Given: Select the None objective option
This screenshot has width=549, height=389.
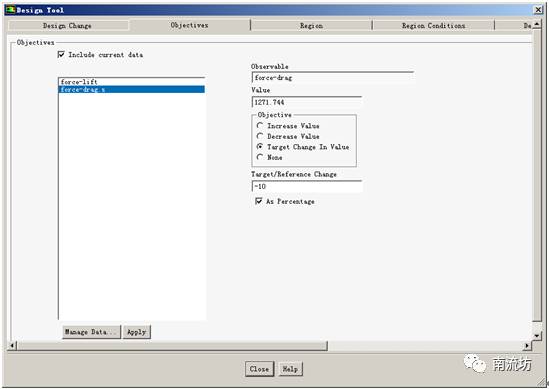Looking at the screenshot, I should (260, 157).
